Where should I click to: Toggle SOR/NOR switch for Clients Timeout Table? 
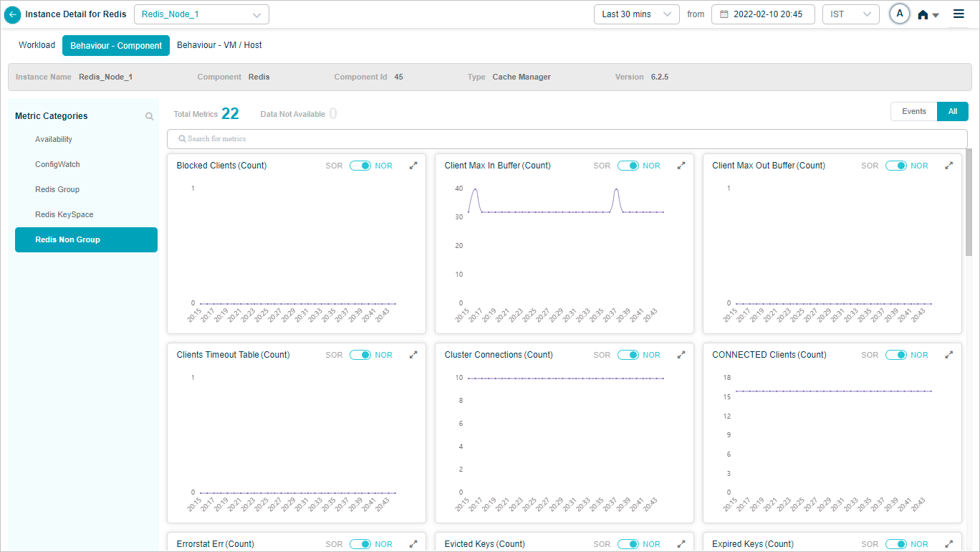[360, 355]
